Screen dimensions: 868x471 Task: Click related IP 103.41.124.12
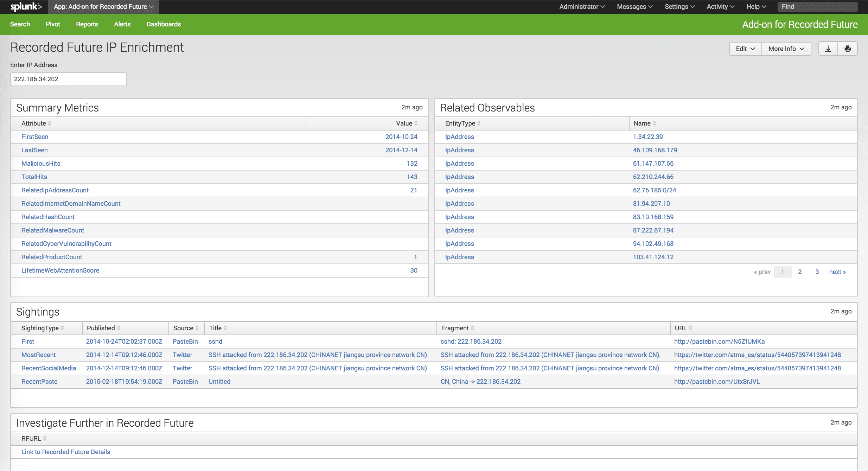point(653,257)
